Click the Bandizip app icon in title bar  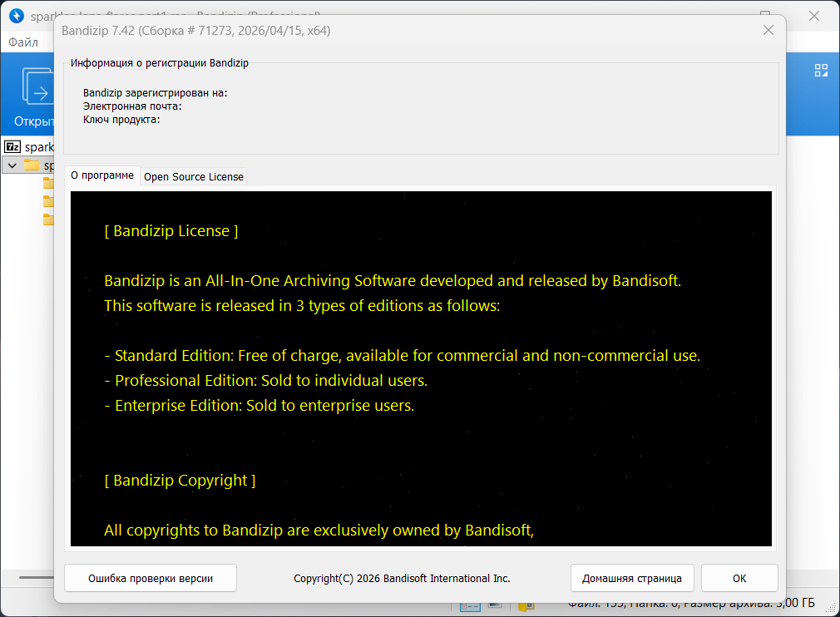(x=16, y=16)
